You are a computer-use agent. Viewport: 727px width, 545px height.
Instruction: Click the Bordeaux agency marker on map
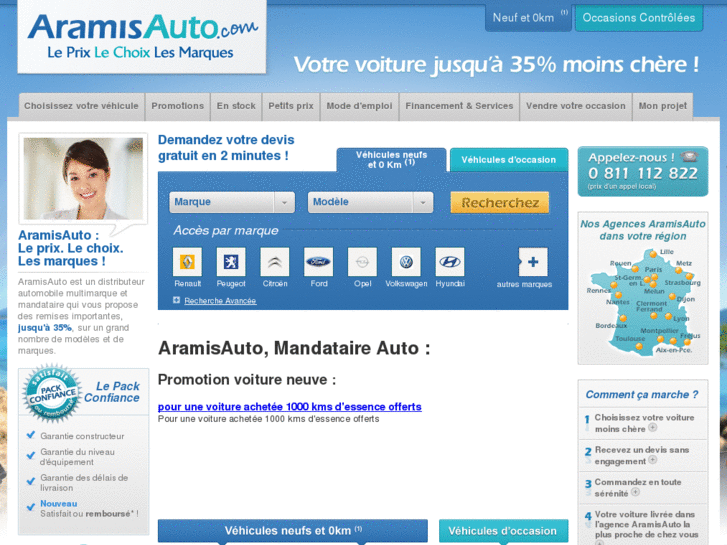tap(623, 318)
